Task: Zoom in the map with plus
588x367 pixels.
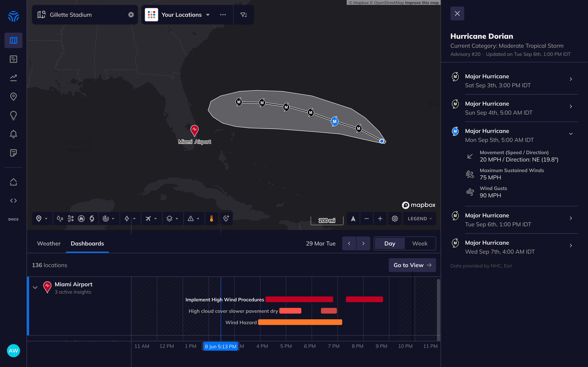Action: (x=380, y=219)
